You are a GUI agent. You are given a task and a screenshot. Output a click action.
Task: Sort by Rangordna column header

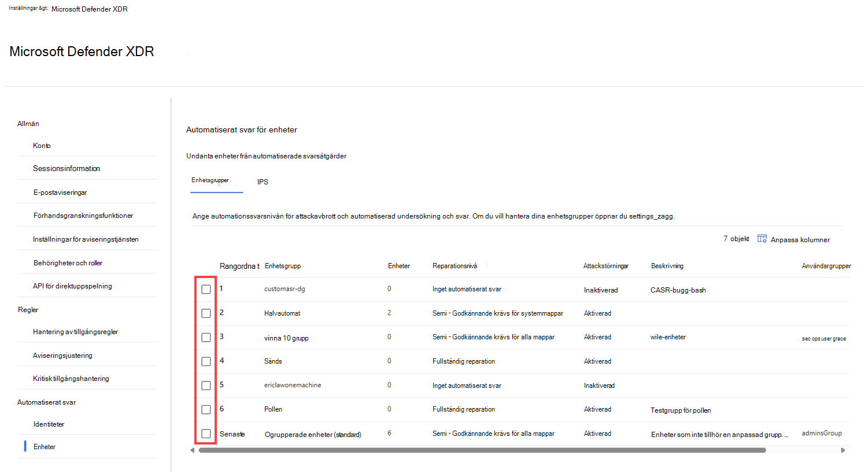click(x=239, y=266)
